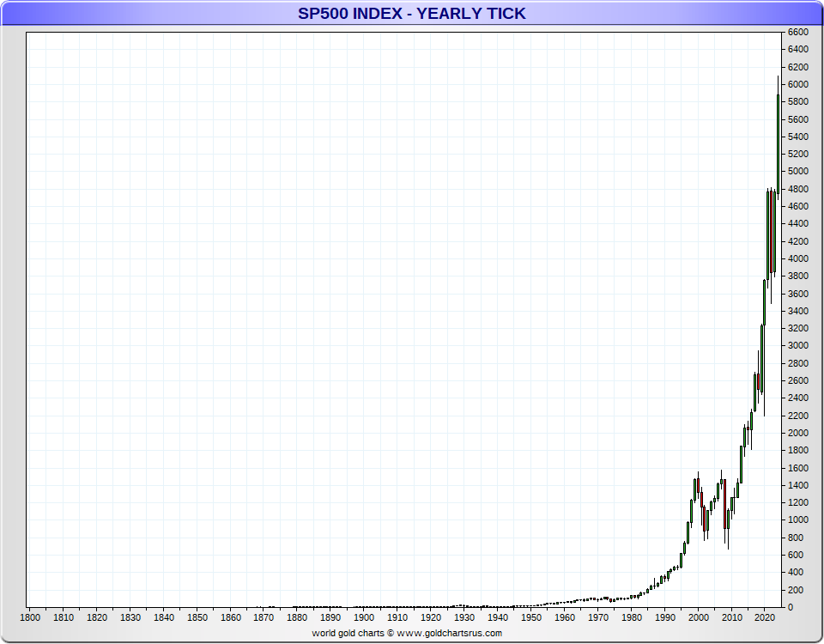The image size is (824, 644).
Task: Click the 'world gold charts © www.goldchartsrus.com' credit text
Action: pos(407,633)
